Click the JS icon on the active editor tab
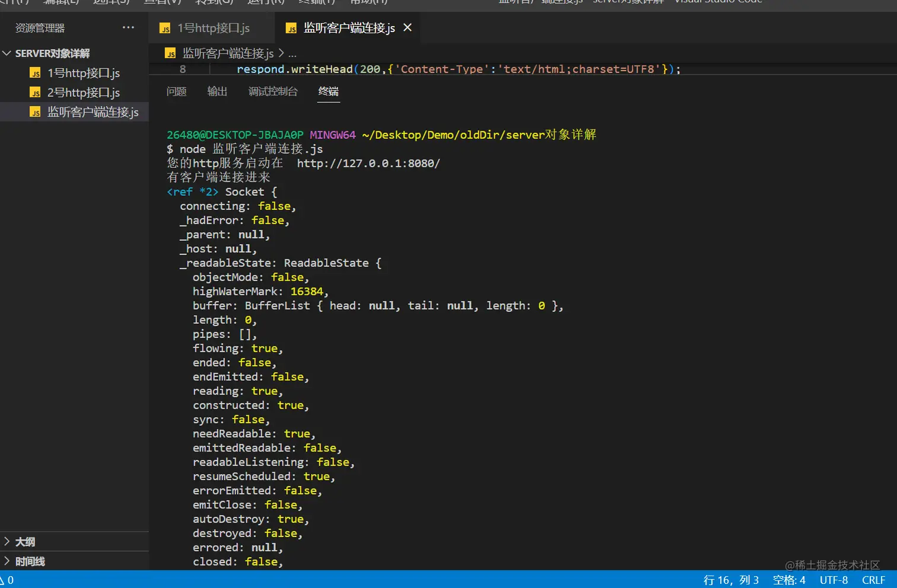This screenshot has width=897, height=588. tap(291, 27)
